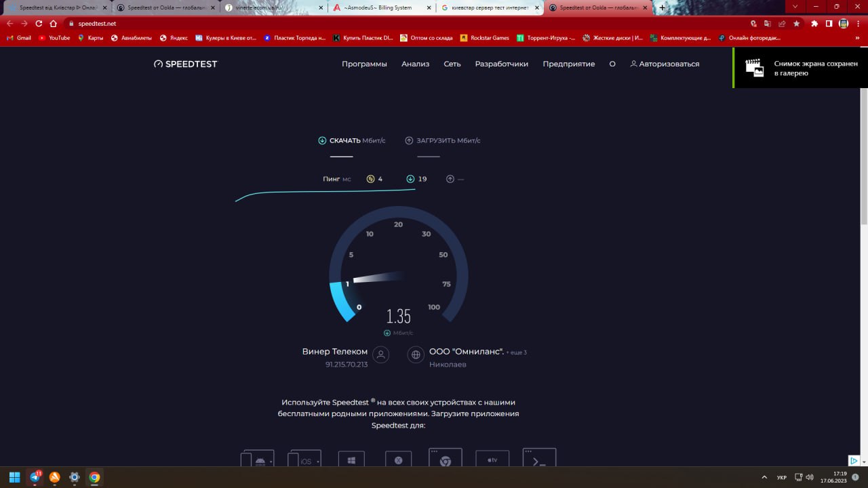Select the ЗАГРУЗИТЬ Мбит/с result tab
868x488 pixels.
pos(443,140)
